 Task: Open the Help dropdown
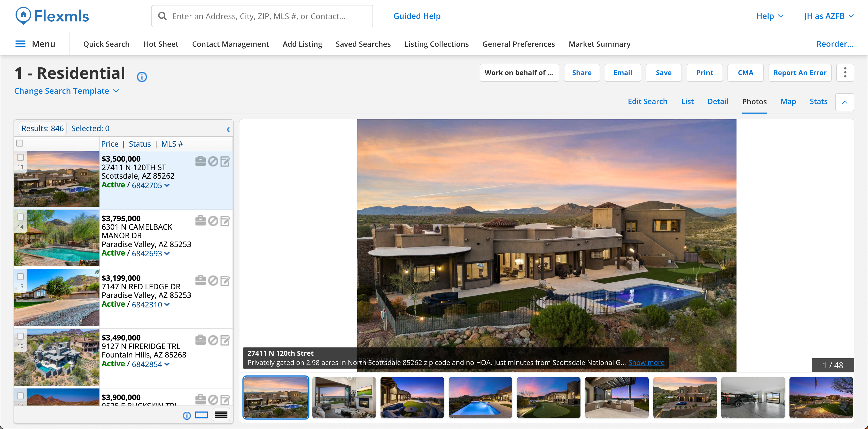[770, 16]
